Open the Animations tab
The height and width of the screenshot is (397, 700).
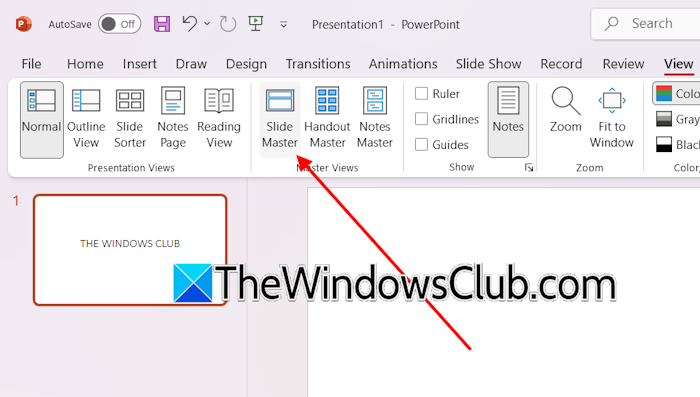pos(403,64)
